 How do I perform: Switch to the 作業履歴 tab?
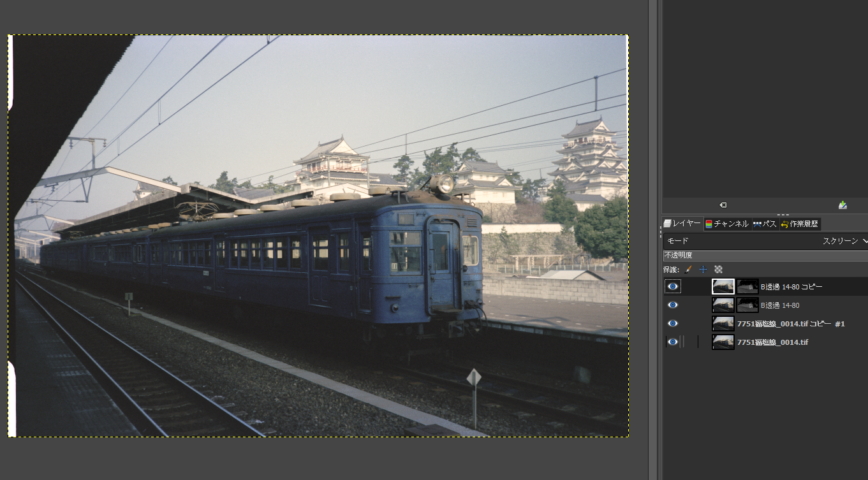(x=799, y=224)
